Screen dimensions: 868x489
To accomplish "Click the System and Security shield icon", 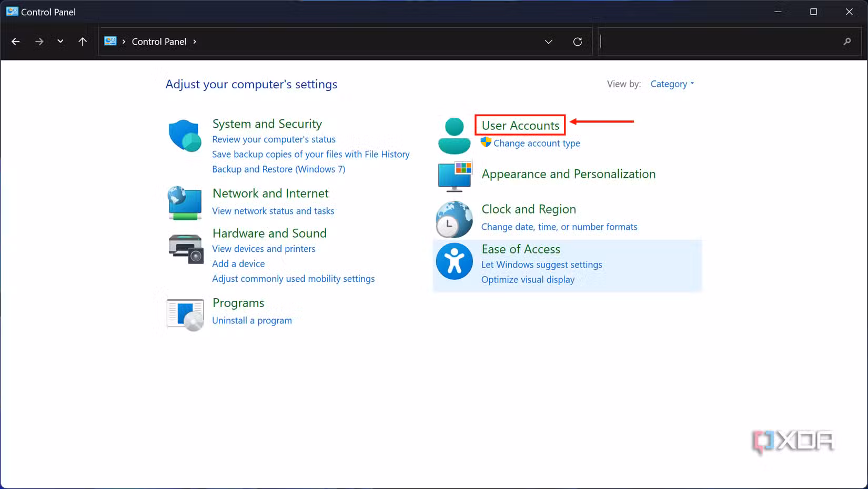I will click(x=184, y=136).
